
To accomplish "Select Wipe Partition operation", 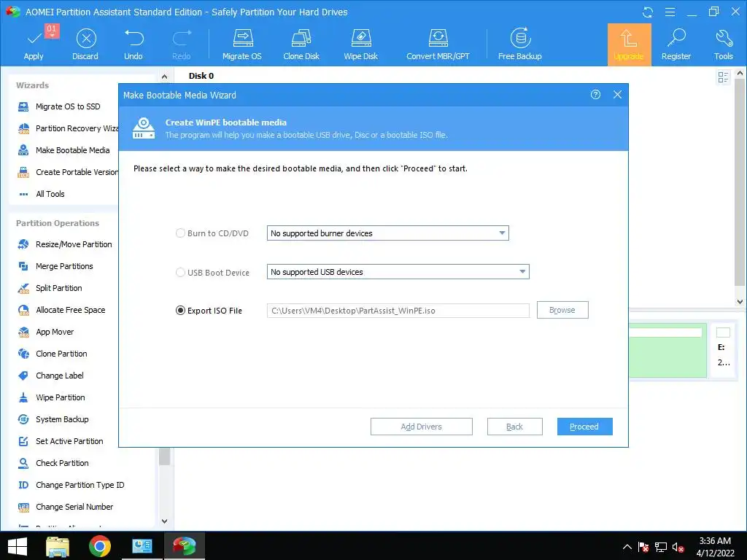I will [52, 397].
